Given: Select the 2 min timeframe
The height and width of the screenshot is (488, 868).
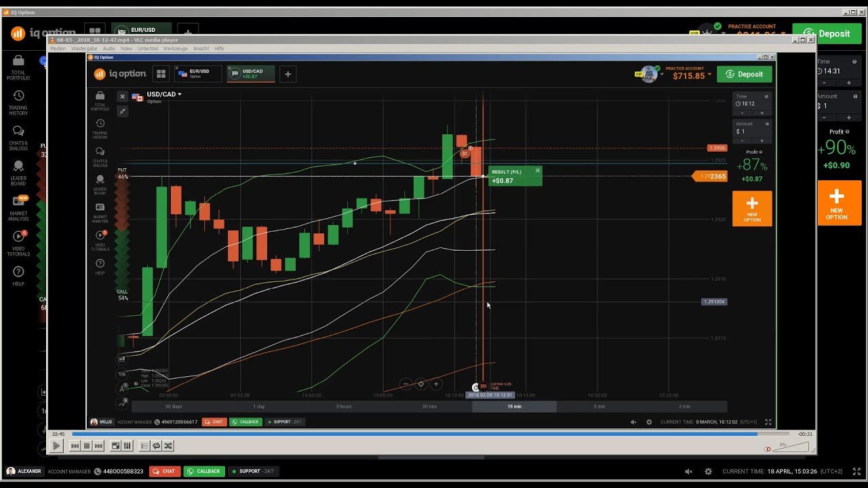Looking at the screenshot, I should pyautogui.click(x=684, y=406).
